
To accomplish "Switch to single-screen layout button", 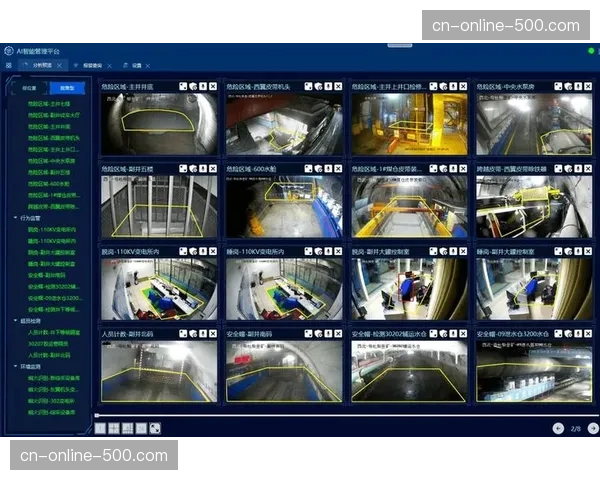I will pyautogui.click(x=100, y=428).
